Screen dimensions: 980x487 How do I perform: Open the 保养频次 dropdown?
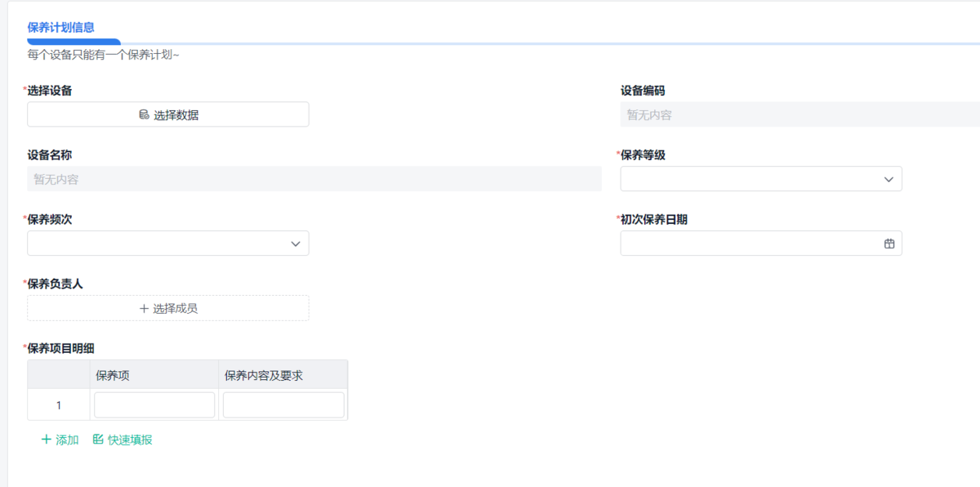click(x=168, y=243)
